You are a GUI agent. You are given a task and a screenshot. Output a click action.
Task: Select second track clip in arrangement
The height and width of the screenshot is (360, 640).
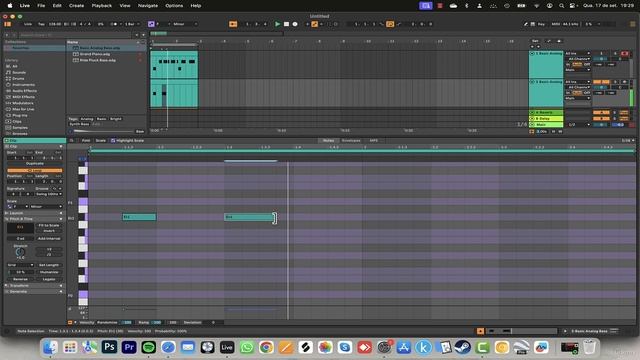[x=174, y=93]
